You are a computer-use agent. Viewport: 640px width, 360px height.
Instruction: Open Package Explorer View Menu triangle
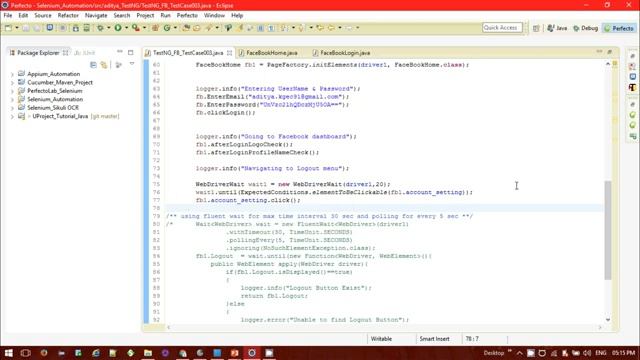tap(132, 64)
